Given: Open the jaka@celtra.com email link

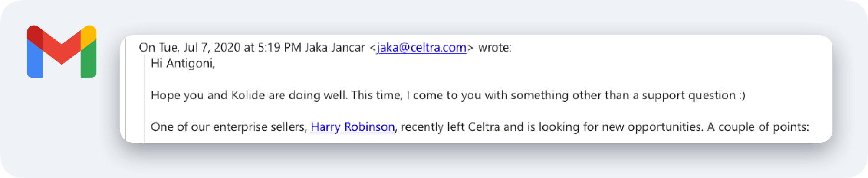Looking at the screenshot, I should (x=421, y=47).
